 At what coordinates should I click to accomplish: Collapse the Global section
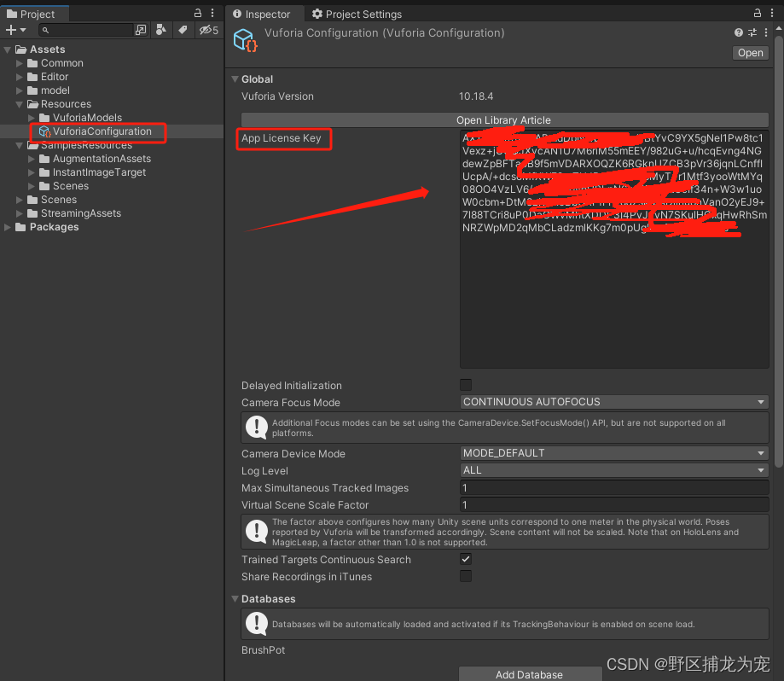tap(235, 79)
